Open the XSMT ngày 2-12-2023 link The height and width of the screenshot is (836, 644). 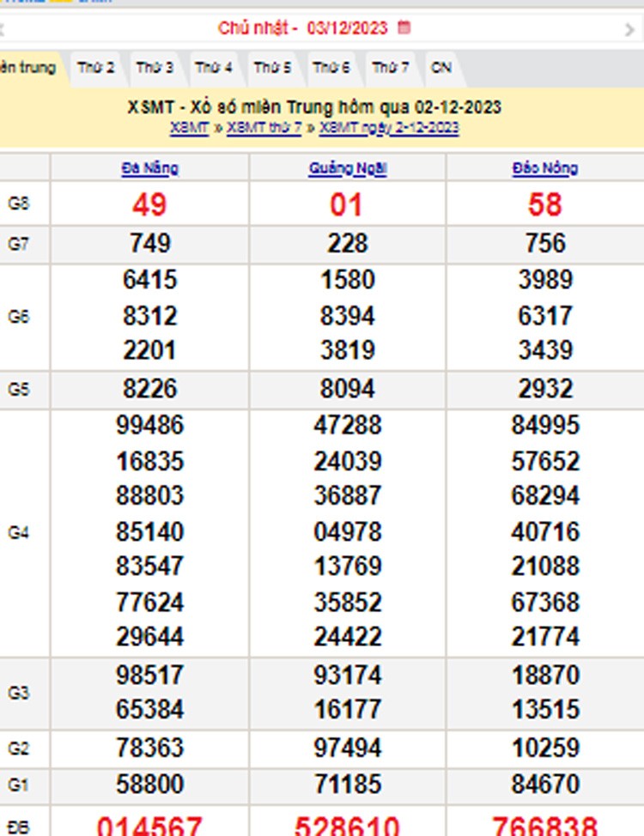[389, 128]
